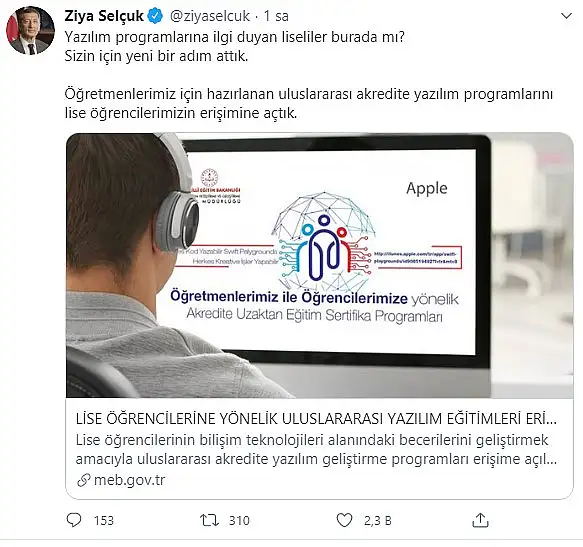View the 2,3 B likes count
Viewport: 583px width, 547px height.
coord(378,520)
